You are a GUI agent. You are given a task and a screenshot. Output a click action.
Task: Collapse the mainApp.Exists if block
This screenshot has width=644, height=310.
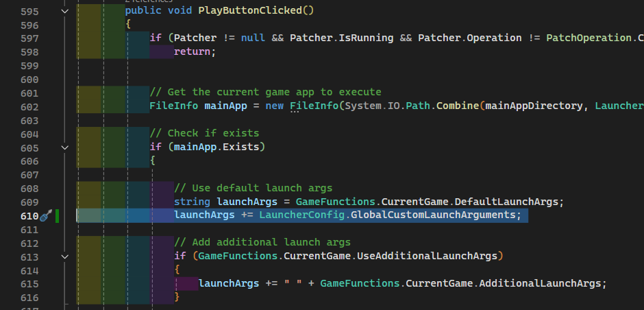point(64,147)
